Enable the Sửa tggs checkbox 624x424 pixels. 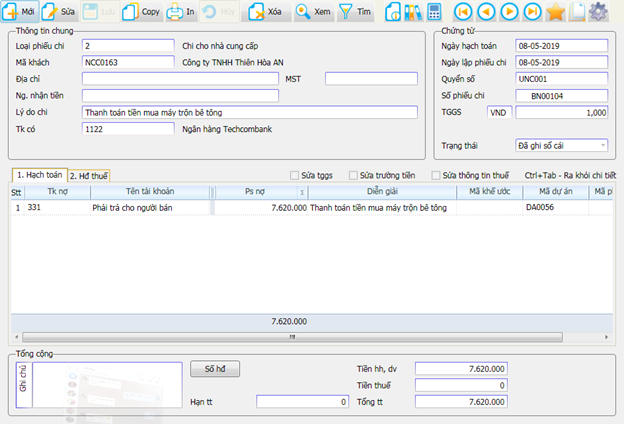tap(294, 175)
